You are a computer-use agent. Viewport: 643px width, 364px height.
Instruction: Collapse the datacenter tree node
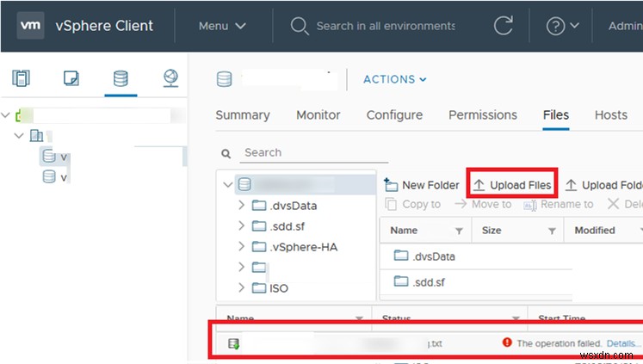[x=19, y=135]
